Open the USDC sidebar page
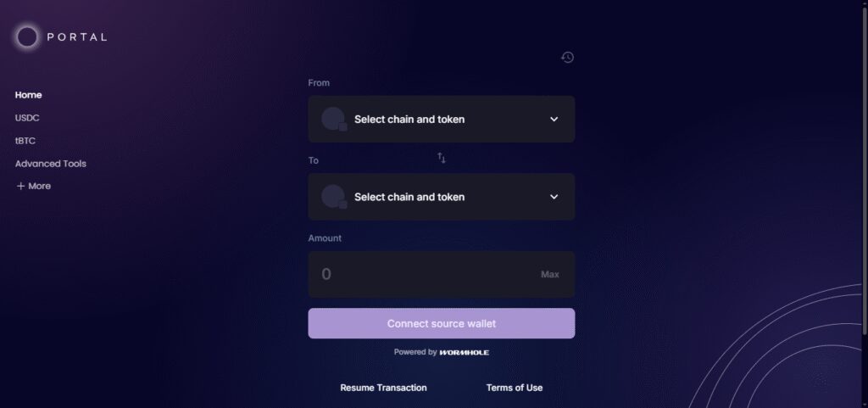This screenshot has height=408, width=868. (x=27, y=118)
